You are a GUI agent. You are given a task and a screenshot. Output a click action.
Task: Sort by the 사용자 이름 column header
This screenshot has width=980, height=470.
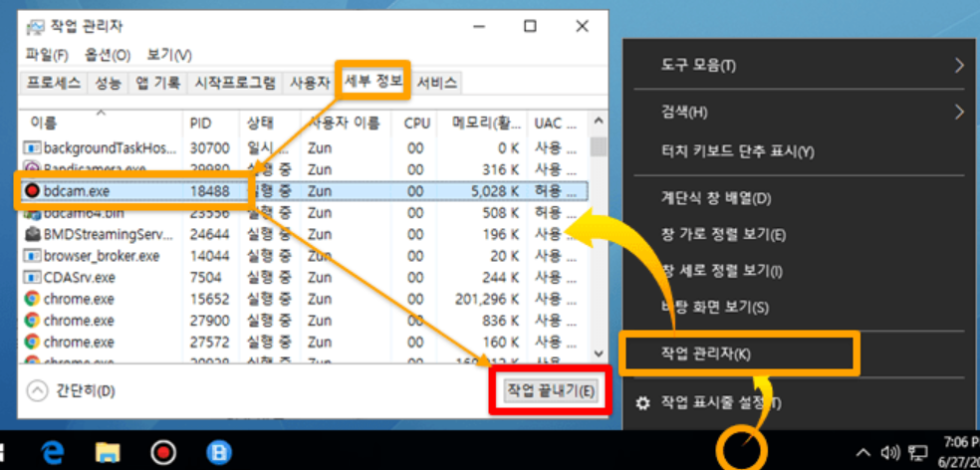(x=346, y=123)
